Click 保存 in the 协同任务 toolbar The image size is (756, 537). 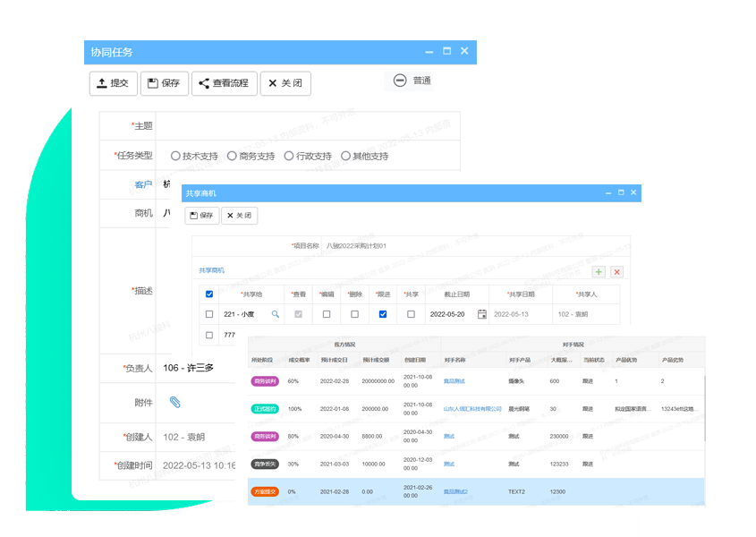164,83
